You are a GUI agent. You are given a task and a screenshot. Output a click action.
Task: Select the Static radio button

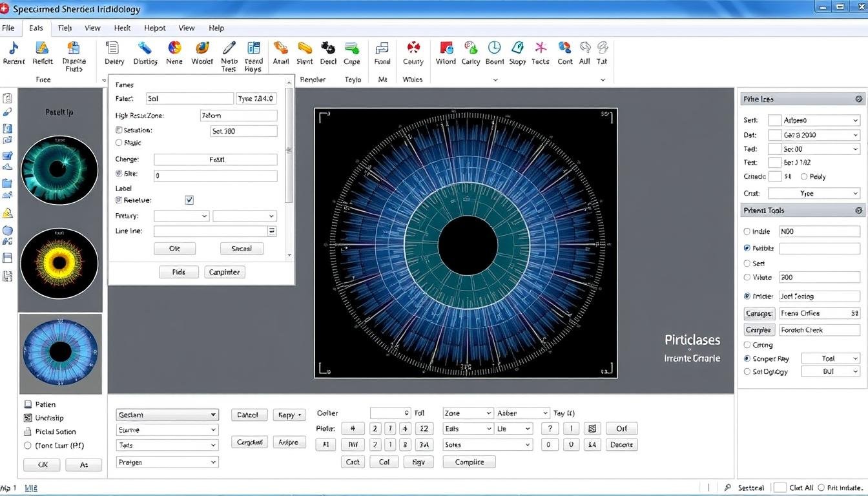pos(119,143)
